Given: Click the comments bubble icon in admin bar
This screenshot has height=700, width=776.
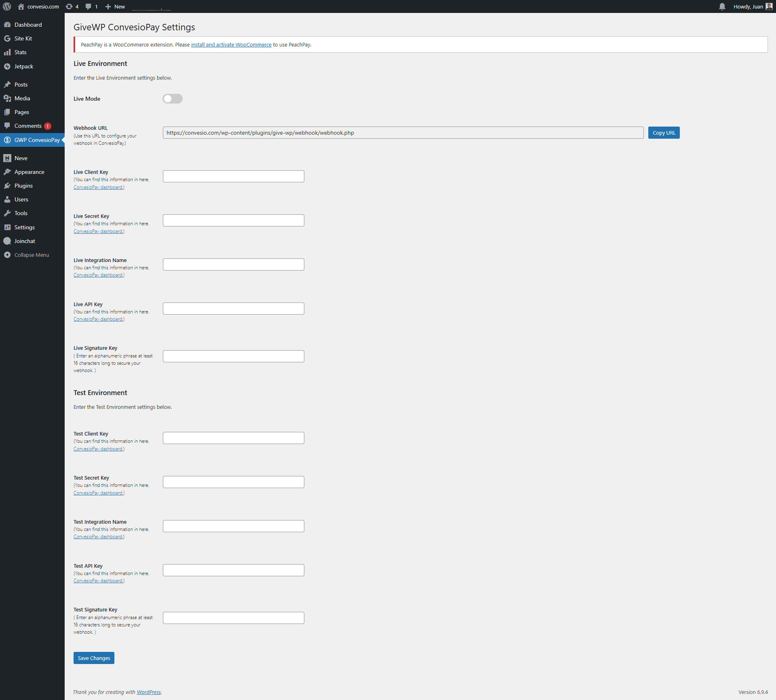Looking at the screenshot, I should coord(89,6).
